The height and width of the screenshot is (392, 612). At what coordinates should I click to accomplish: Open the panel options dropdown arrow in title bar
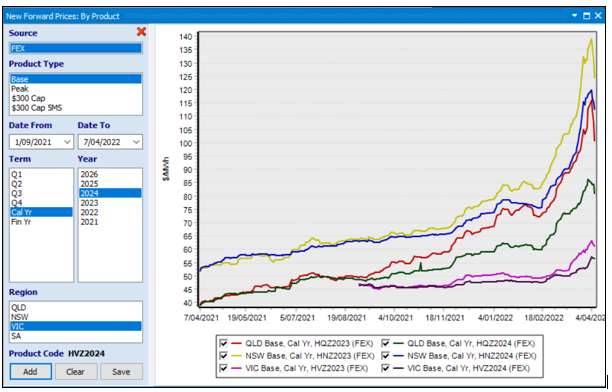[575, 16]
